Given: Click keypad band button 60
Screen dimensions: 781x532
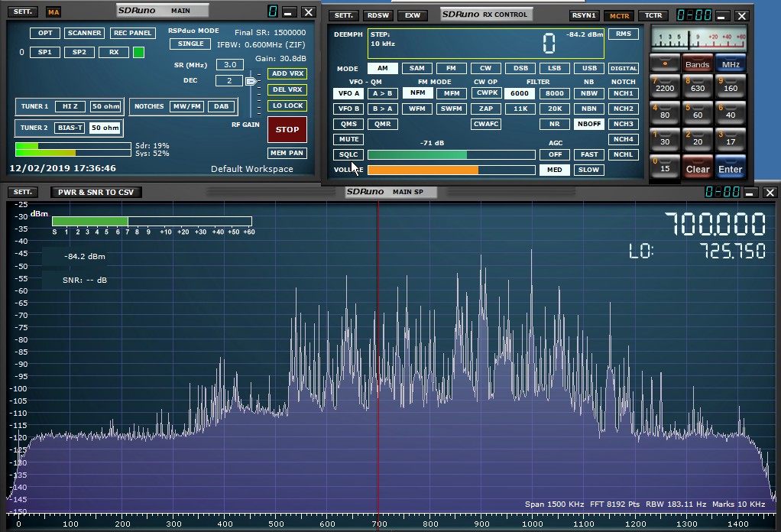Looking at the screenshot, I should coord(697,112).
